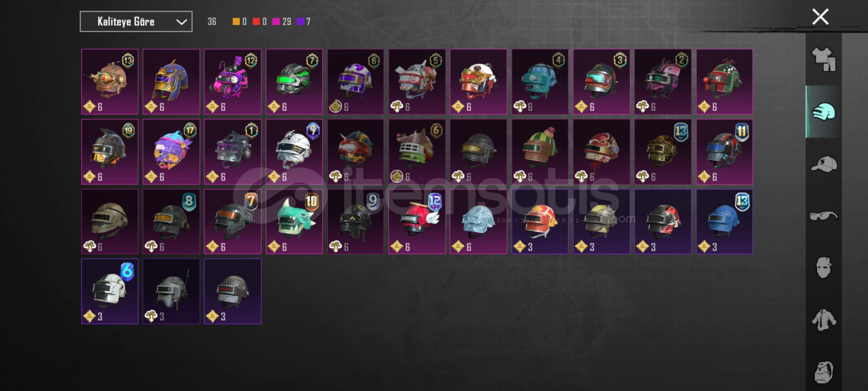Open the jacket category icon
This screenshot has width=868, height=391.
tap(824, 320)
